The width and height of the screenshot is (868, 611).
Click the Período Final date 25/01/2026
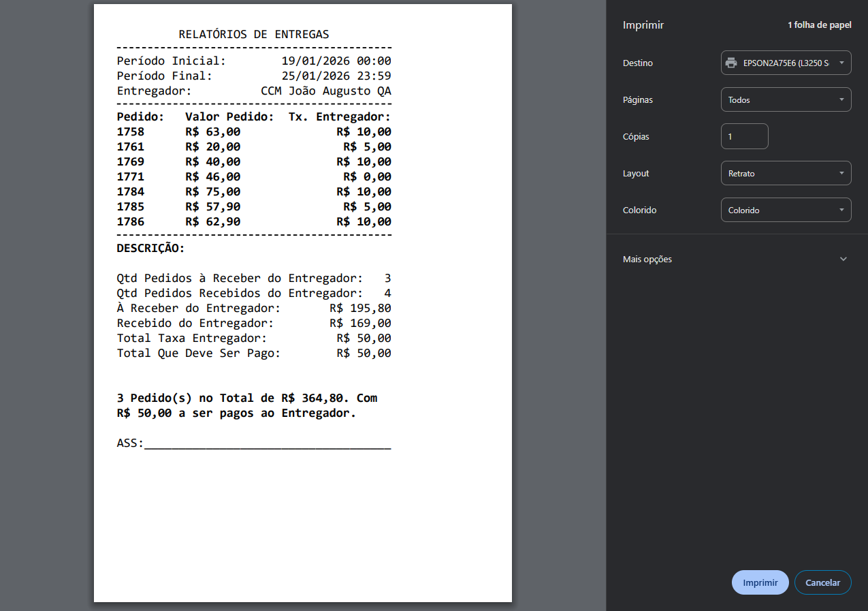315,76
